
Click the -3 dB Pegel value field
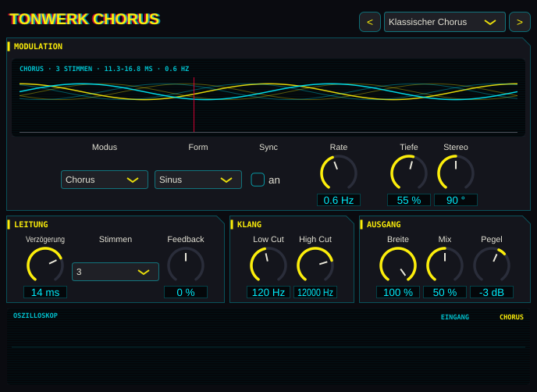492,292
